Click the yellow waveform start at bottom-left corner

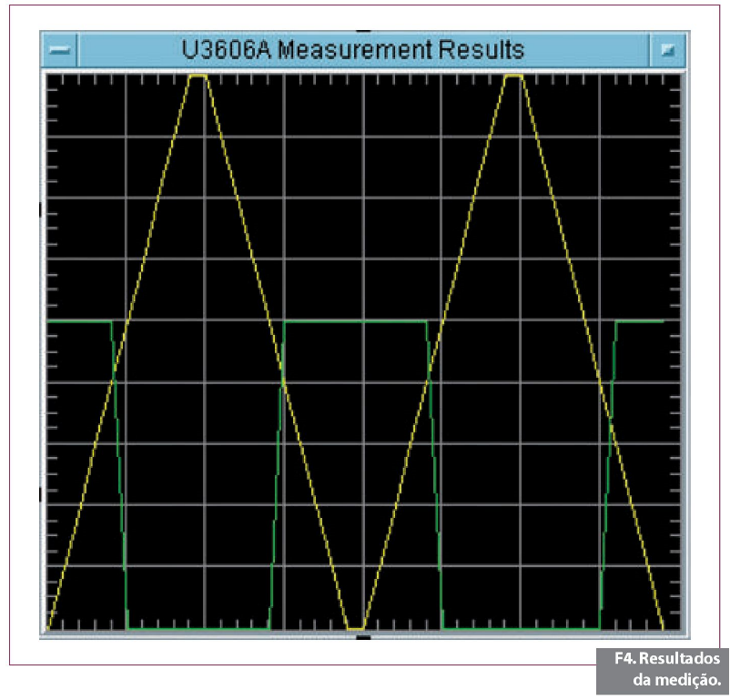coord(48,627)
